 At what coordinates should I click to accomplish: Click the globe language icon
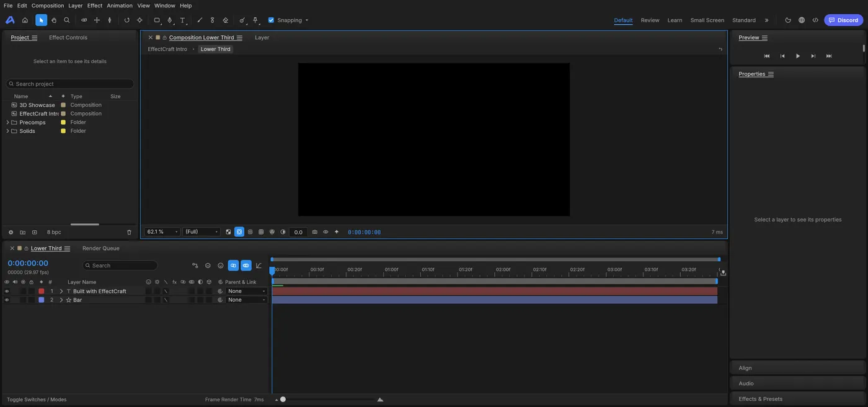pyautogui.click(x=802, y=20)
